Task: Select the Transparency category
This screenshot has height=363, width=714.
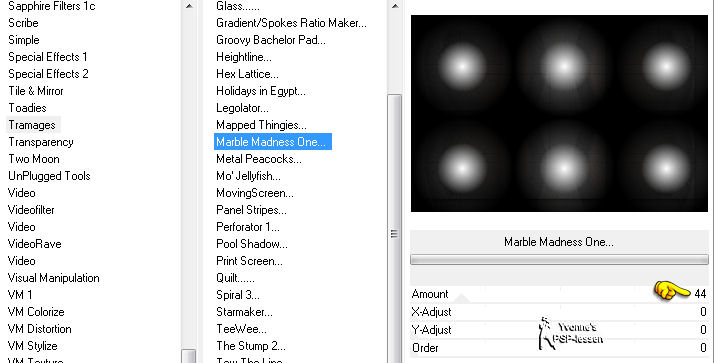Action: coord(41,142)
